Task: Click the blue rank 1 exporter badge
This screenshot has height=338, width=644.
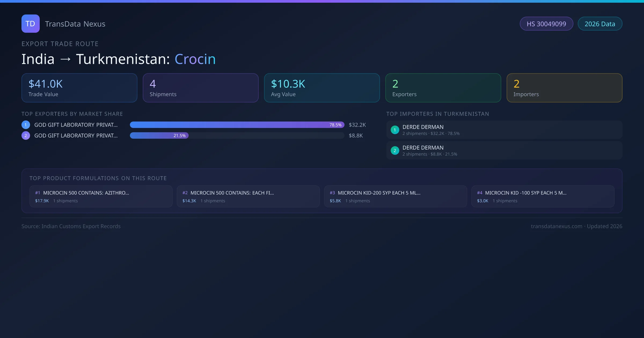Action: point(26,125)
